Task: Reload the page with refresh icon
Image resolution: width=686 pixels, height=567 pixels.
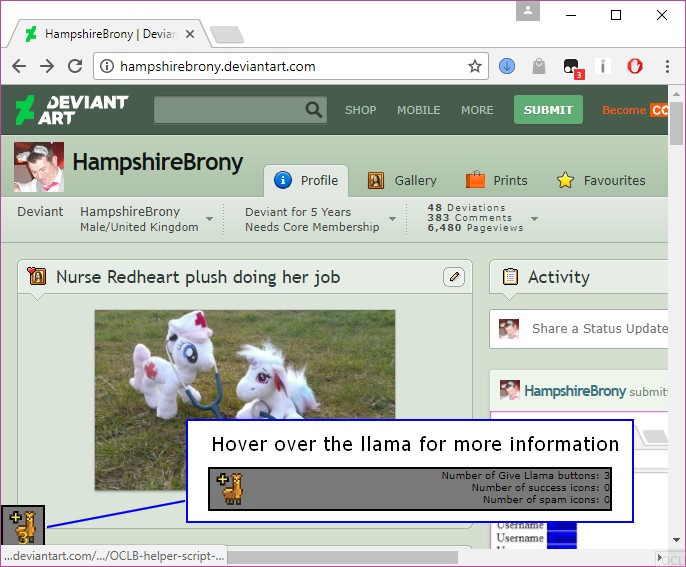Action: 75,66
